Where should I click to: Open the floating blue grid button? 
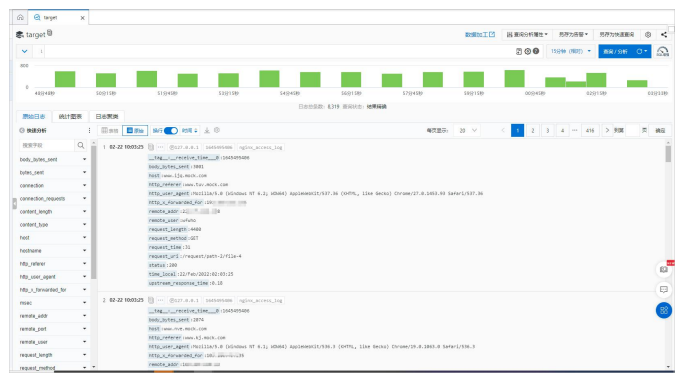(663, 310)
